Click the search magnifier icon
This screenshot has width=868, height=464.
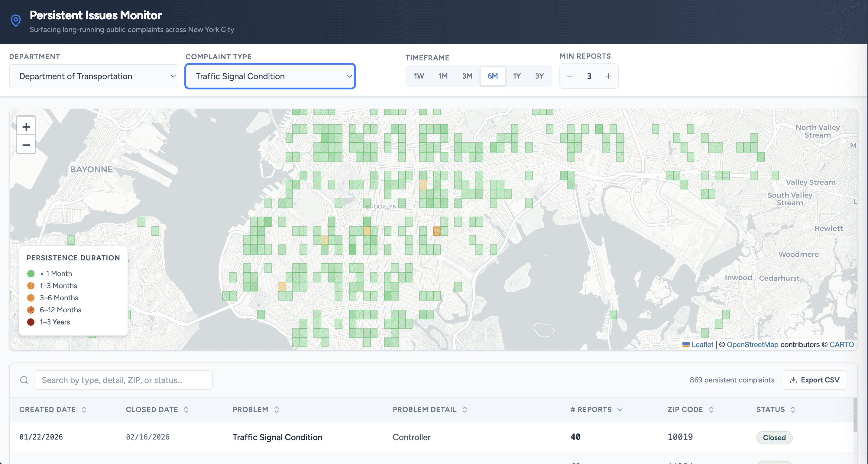click(x=24, y=380)
